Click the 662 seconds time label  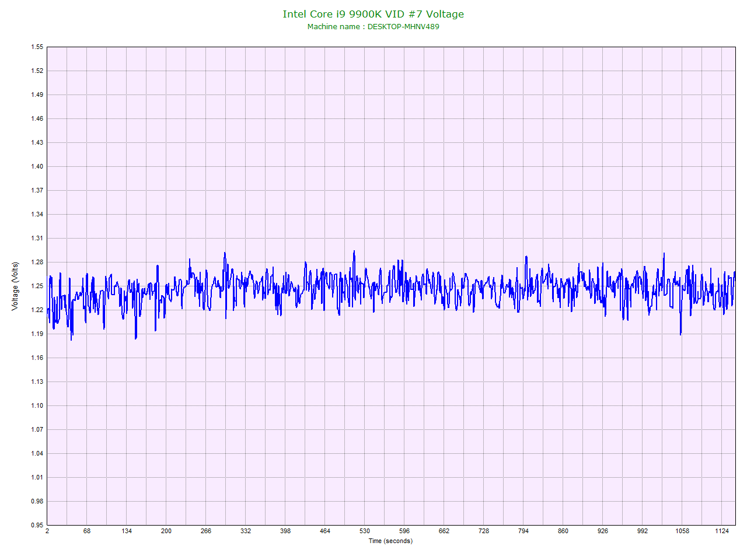[444, 531]
